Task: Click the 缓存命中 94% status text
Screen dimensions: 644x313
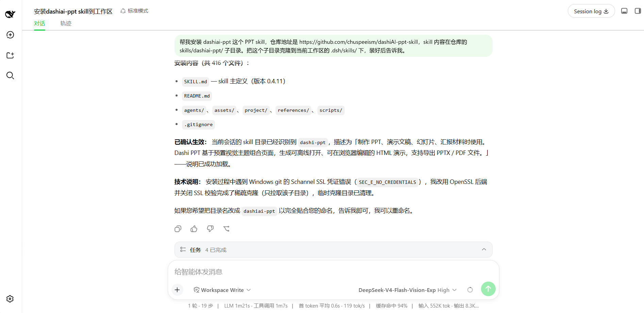Action: click(392, 306)
